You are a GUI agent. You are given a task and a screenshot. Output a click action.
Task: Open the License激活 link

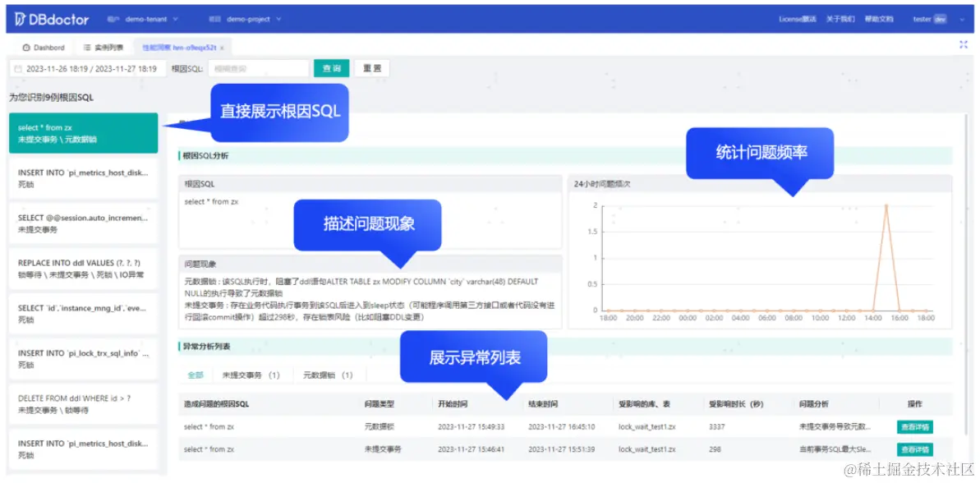click(x=798, y=20)
